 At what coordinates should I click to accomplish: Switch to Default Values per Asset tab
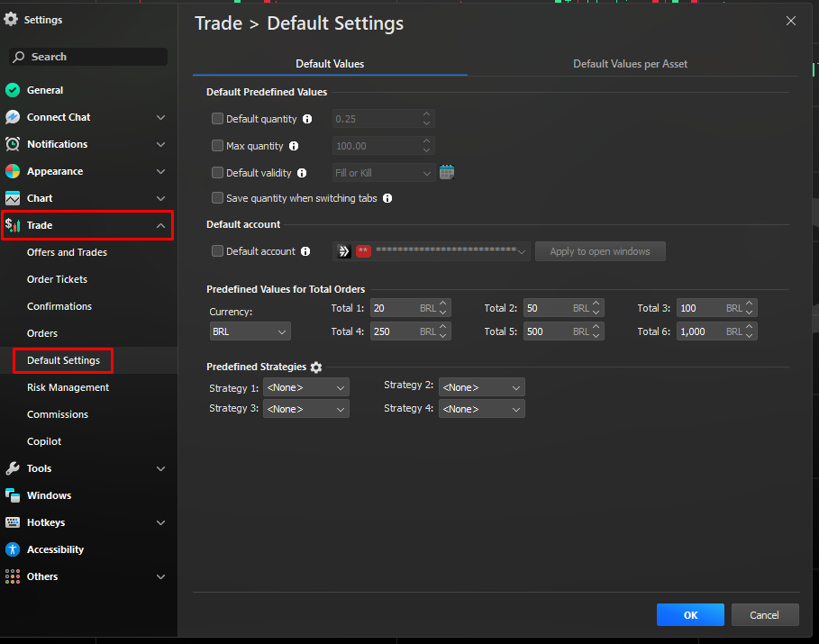[x=630, y=64]
